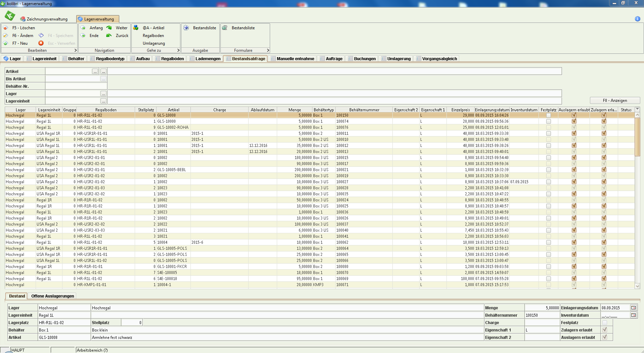Sort by the Einlagerungsdatum column header
The height and width of the screenshot is (353, 644).
coord(492,110)
